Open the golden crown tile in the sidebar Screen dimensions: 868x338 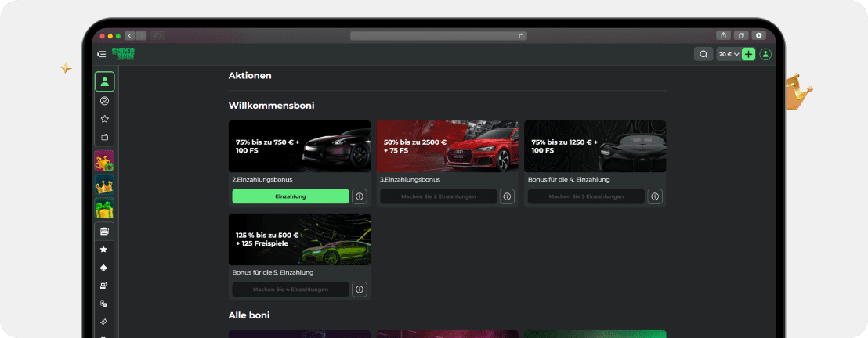coord(105,185)
